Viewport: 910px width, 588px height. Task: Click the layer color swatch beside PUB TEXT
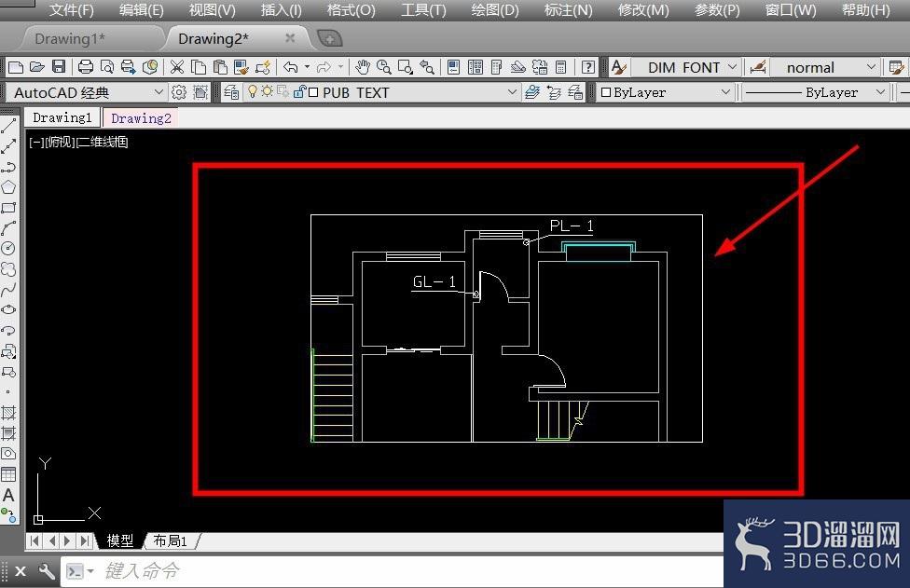click(313, 92)
